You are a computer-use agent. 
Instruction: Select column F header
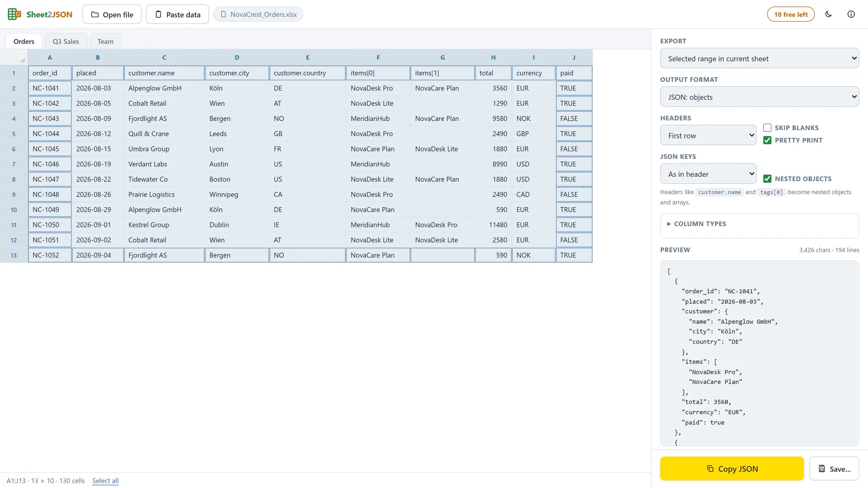point(378,57)
